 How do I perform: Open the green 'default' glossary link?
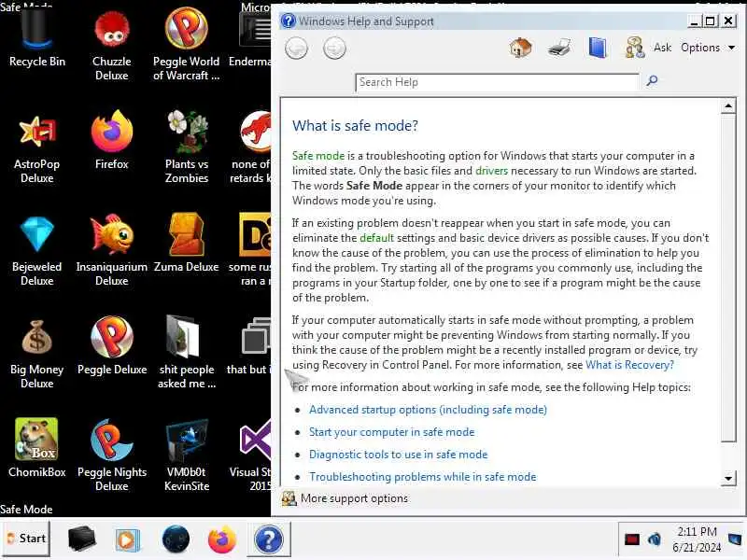(376, 238)
